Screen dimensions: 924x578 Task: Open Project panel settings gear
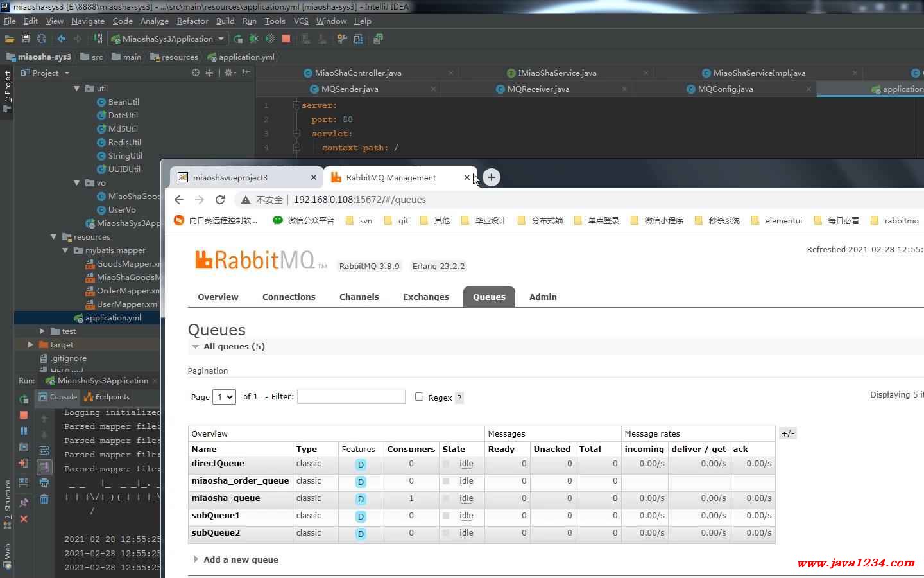228,73
